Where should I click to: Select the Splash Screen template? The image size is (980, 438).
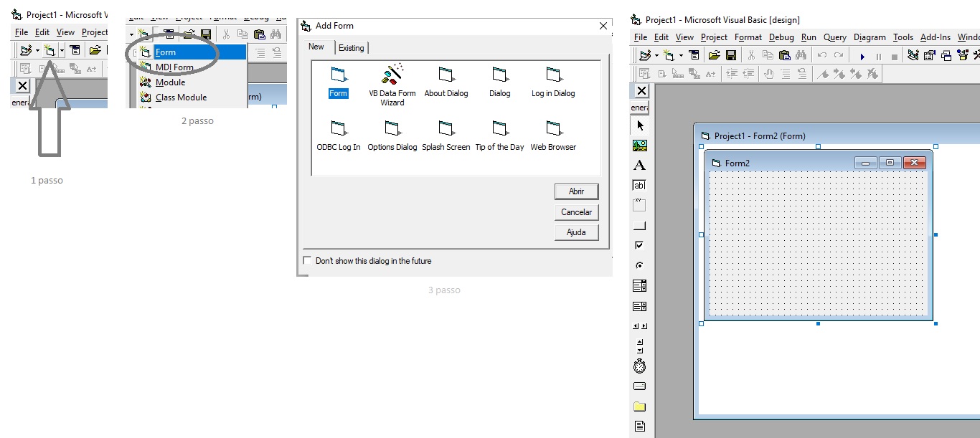tap(446, 135)
